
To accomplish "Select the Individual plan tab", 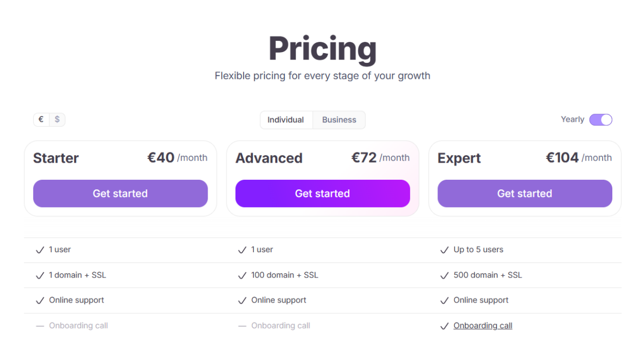I will tap(286, 120).
